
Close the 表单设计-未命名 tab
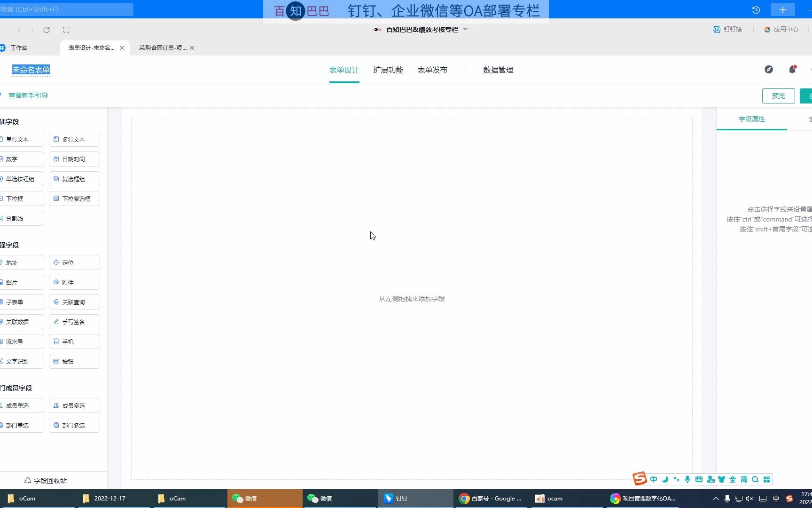(122, 48)
